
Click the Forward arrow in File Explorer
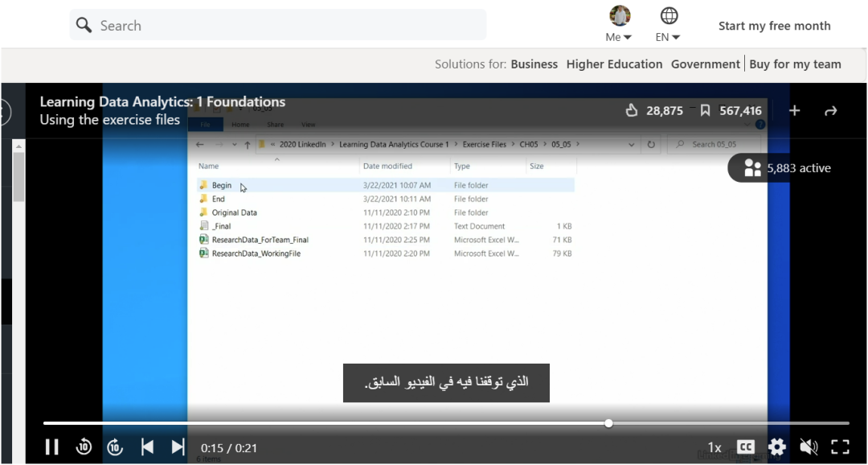[218, 145]
